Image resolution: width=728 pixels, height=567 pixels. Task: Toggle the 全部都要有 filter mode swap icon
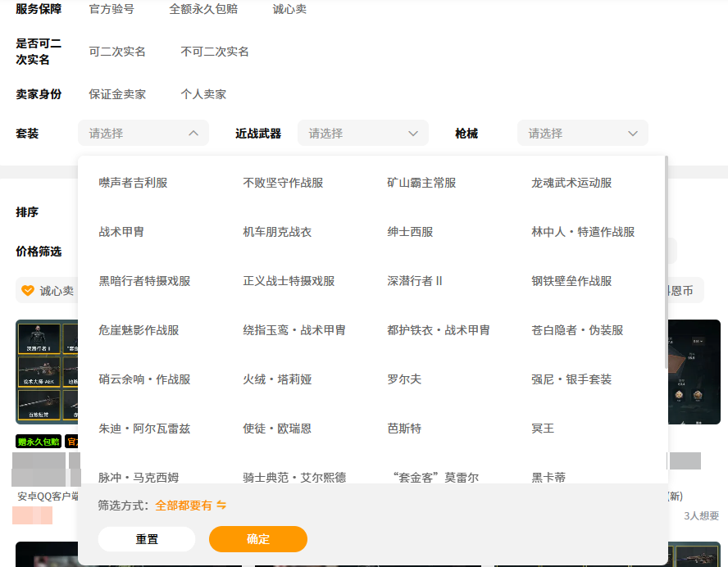[x=221, y=506]
